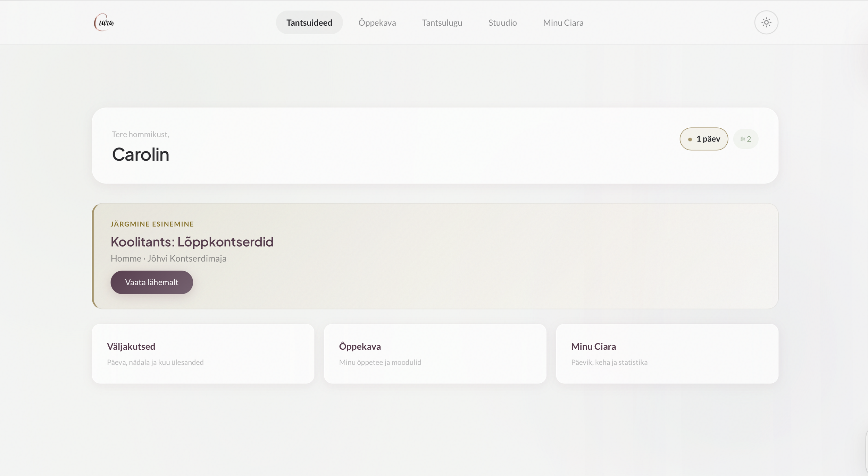
Task: Click Päevik, keha ja statistika text
Action: coord(609,362)
